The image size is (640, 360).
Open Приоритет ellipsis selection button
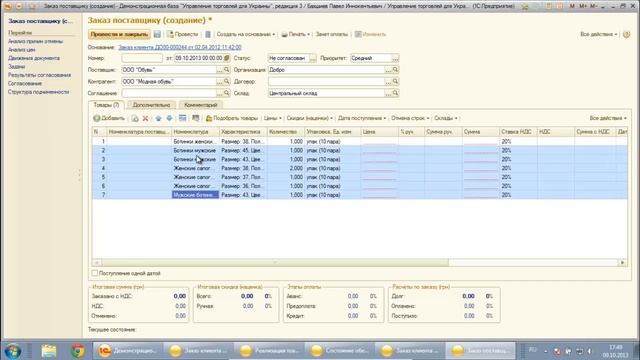[x=395, y=58]
